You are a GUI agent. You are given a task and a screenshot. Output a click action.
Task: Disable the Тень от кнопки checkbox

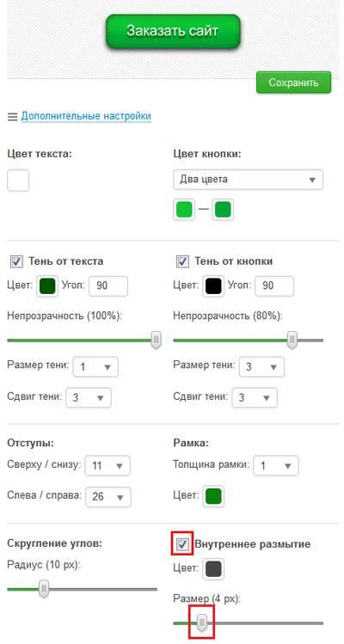click(x=182, y=261)
